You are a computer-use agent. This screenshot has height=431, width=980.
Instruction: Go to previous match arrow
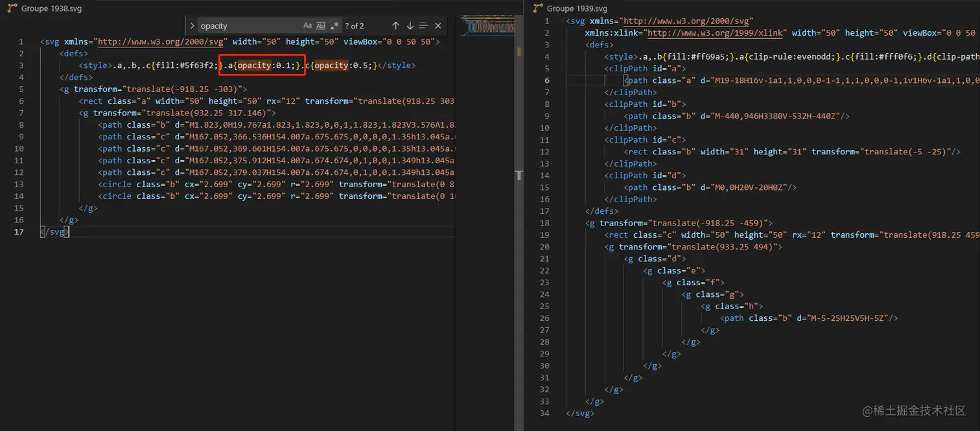pyautogui.click(x=395, y=26)
